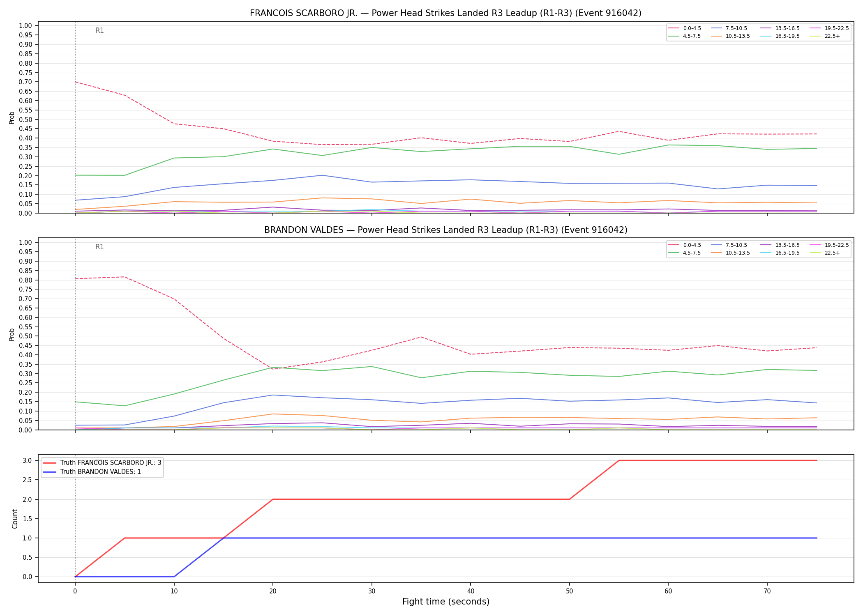Click the x-axis tick label 60
Viewport: 863px width, 616px height.
[x=668, y=591]
